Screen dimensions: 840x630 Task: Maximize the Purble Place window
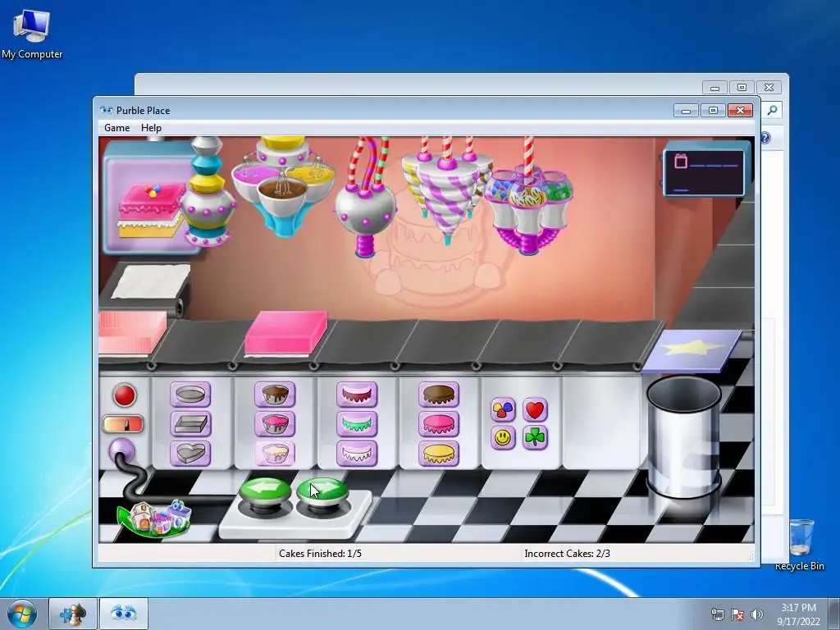coord(713,111)
